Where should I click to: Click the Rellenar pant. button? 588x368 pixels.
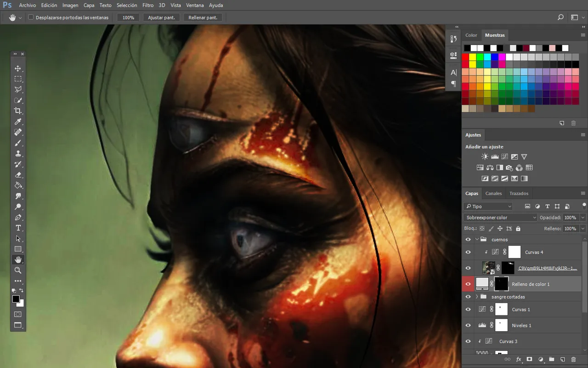(x=203, y=17)
